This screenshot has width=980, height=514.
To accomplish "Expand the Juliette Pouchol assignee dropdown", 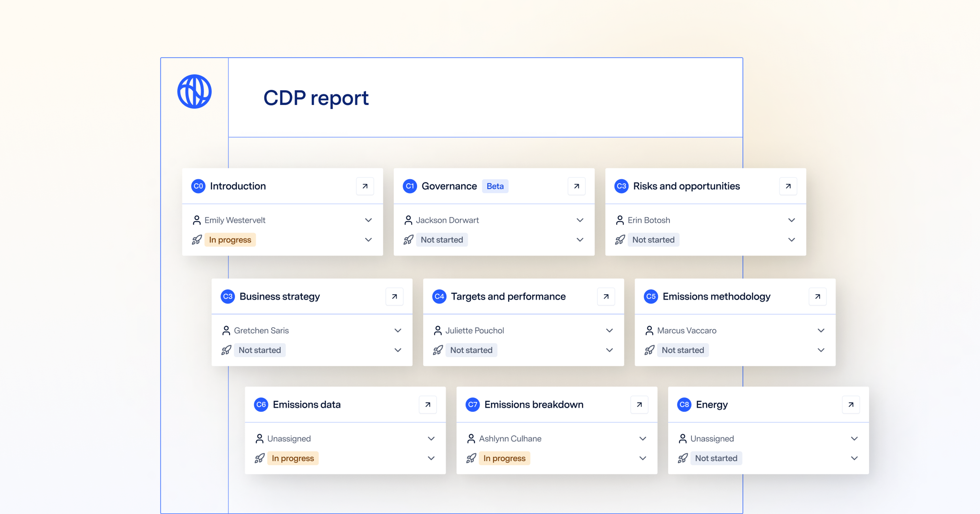I will click(609, 330).
